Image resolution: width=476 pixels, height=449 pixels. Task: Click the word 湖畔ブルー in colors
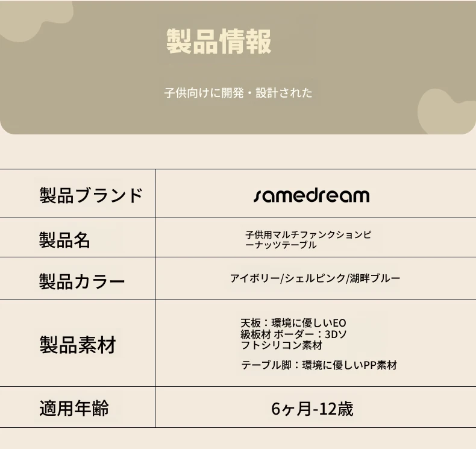[x=375, y=278]
